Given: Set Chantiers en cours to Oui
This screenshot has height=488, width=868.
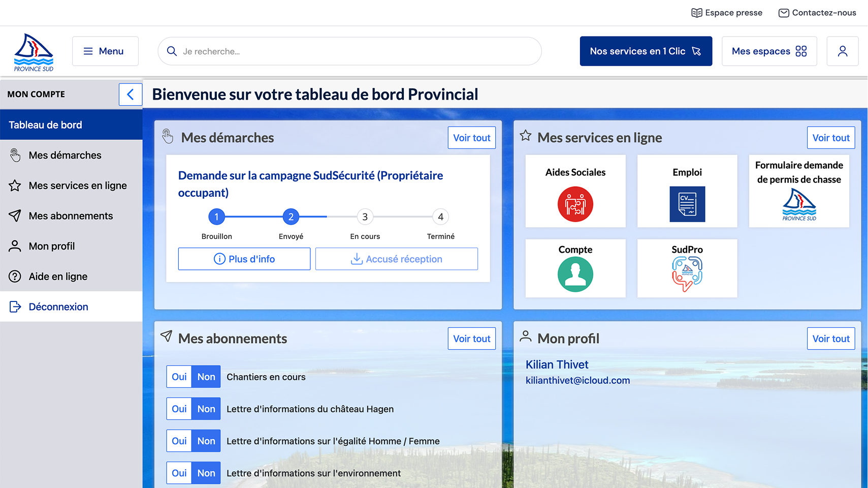Looking at the screenshot, I should click(x=179, y=377).
